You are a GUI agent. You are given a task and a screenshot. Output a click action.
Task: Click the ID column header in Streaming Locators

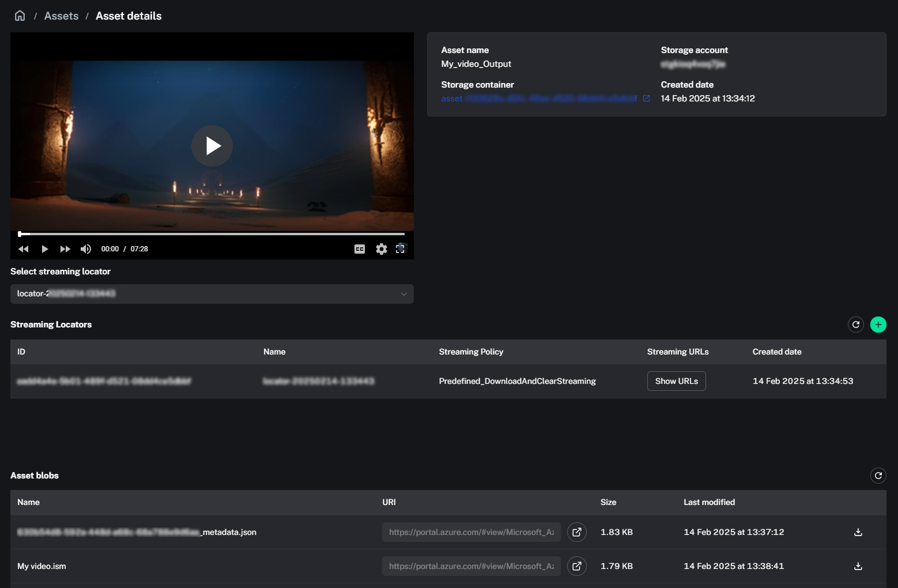pos(21,352)
